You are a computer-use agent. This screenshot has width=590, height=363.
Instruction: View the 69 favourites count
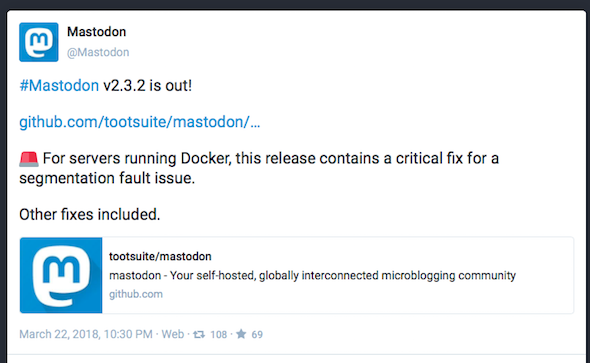(x=257, y=334)
